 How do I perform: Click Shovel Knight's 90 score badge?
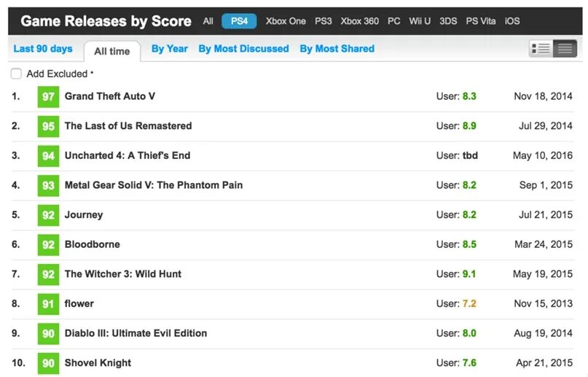48,363
